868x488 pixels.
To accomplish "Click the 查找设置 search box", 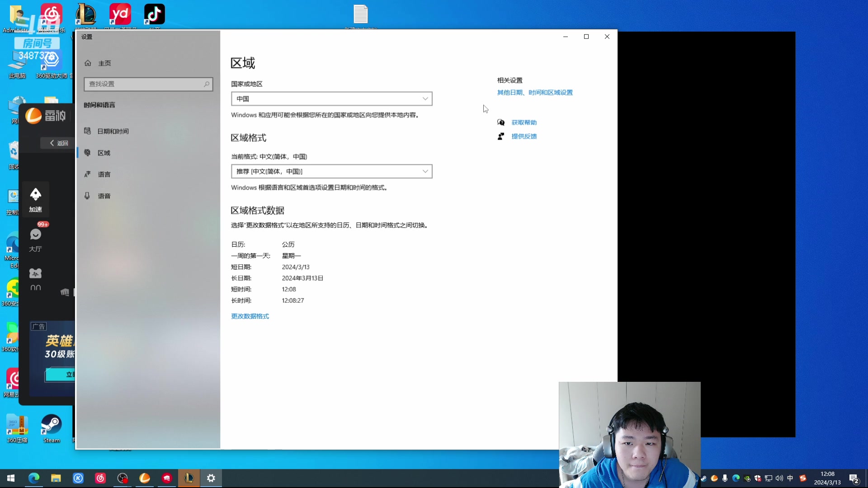I will click(148, 84).
